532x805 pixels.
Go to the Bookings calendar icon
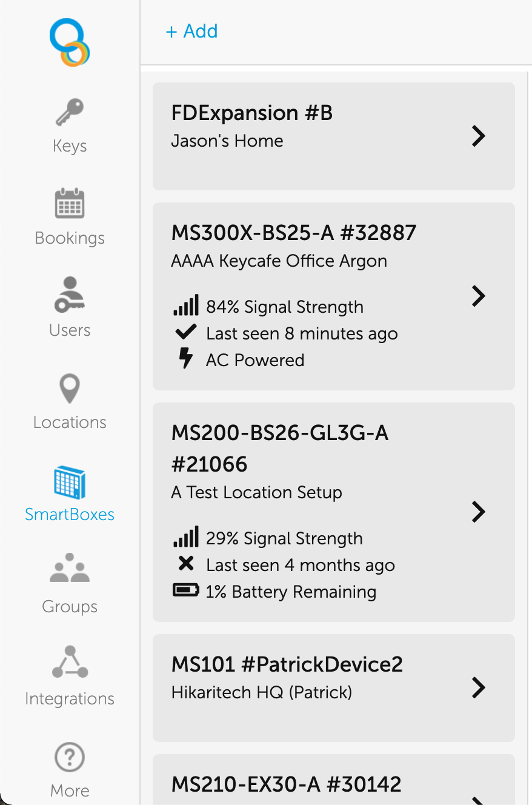click(70, 204)
